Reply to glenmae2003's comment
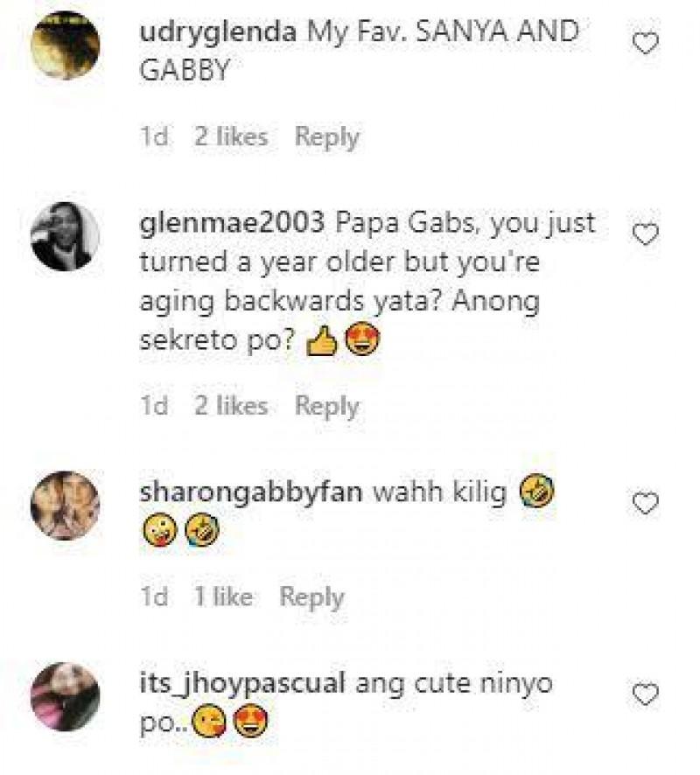The height and width of the screenshot is (775, 700). [328, 405]
